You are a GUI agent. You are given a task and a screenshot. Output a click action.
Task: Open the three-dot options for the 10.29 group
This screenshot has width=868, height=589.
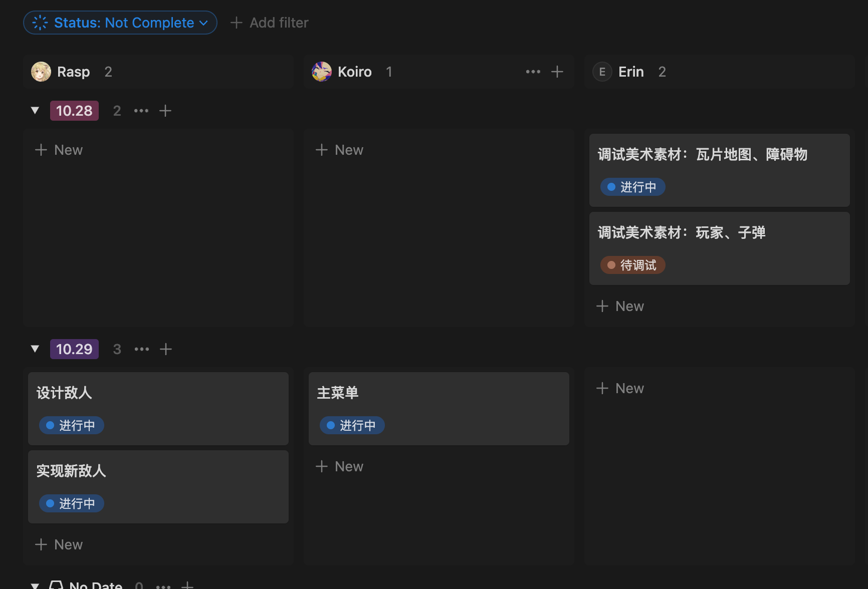click(x=142, y=349)
